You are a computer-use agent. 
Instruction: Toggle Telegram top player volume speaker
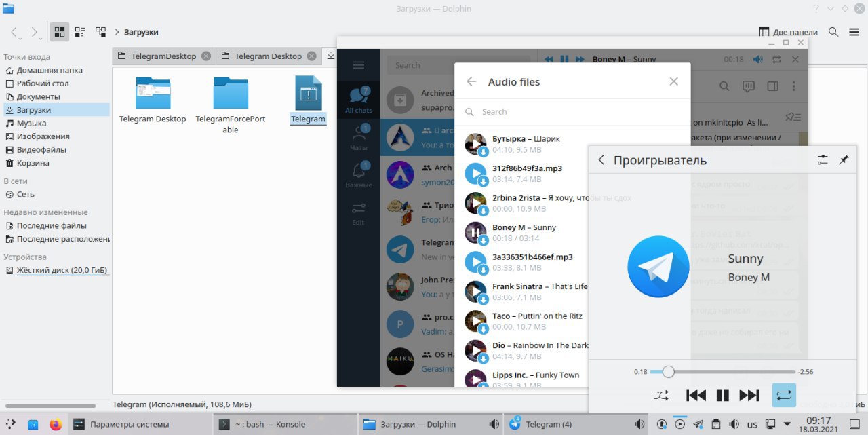[757, 60]
